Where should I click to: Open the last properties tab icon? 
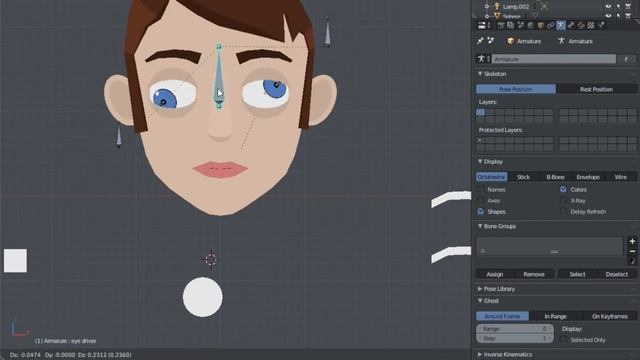point(601,25)
